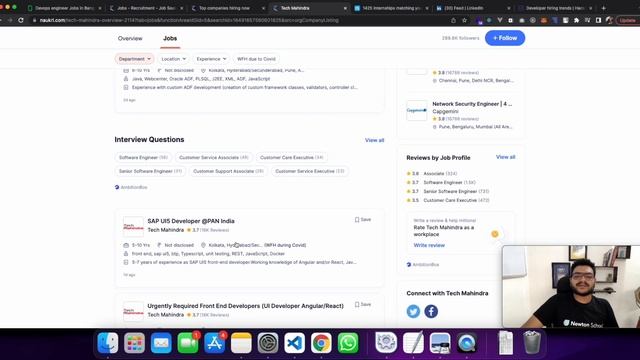Reload the page in Chrome
The width and height of the screenshot is (640, 360).
(x=21, y=20)
